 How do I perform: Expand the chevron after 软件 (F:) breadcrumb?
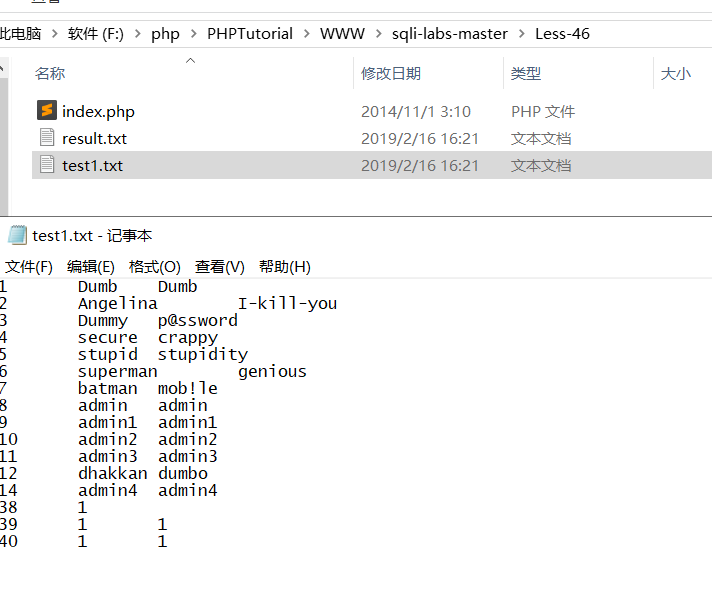click(138, 34)
